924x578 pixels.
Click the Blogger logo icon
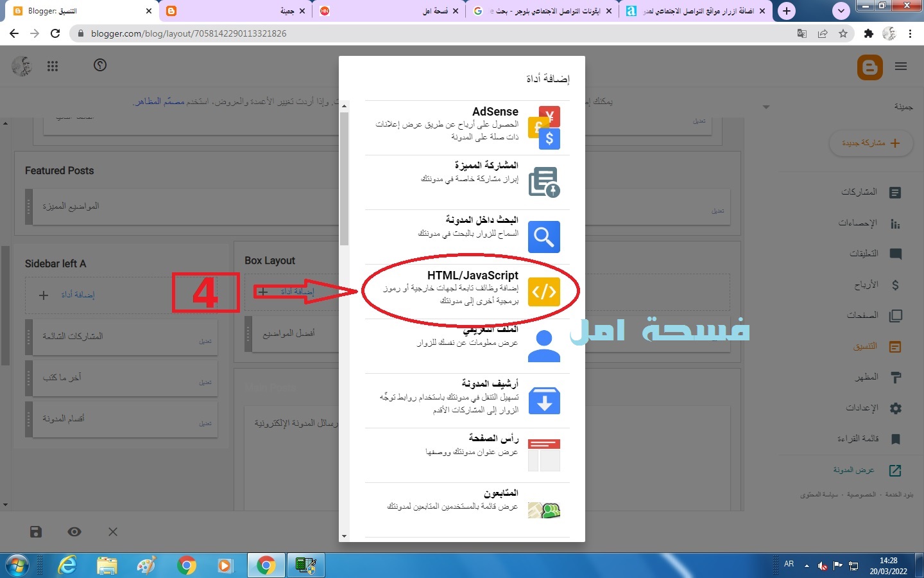click(870, 67)
